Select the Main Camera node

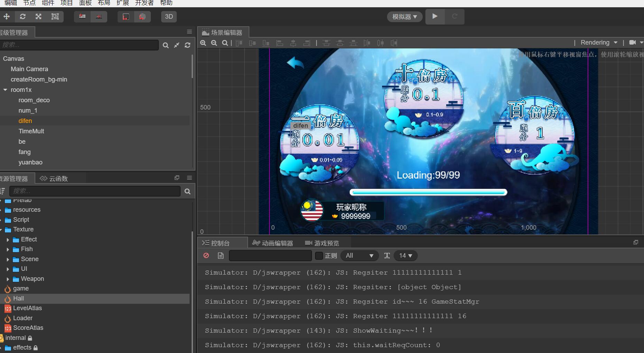pyautogui.click(x=29, y=69)
